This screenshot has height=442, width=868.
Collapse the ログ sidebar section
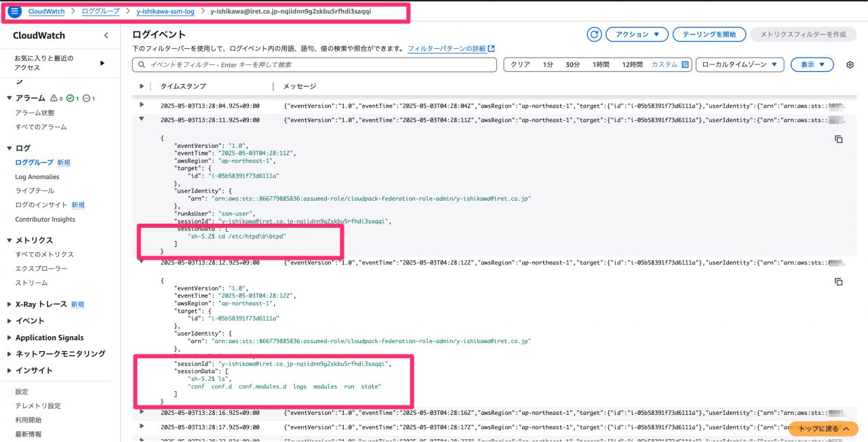pos(9,148)
